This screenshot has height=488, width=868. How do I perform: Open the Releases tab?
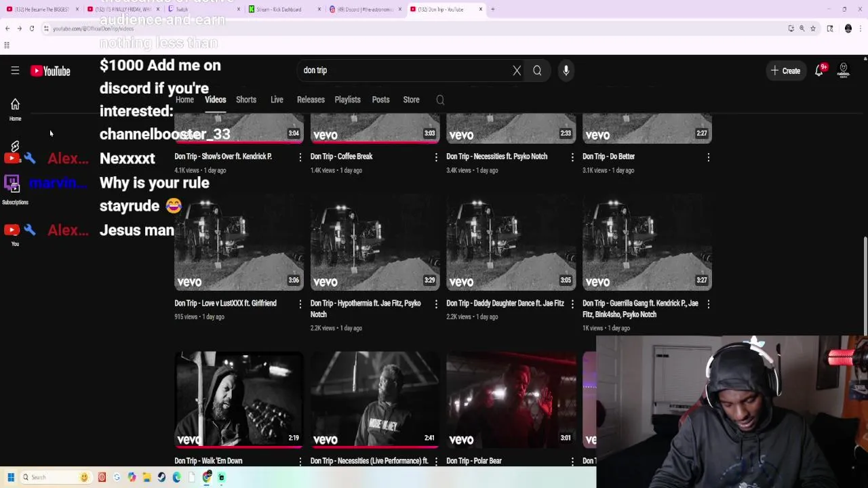pos(311,100)
